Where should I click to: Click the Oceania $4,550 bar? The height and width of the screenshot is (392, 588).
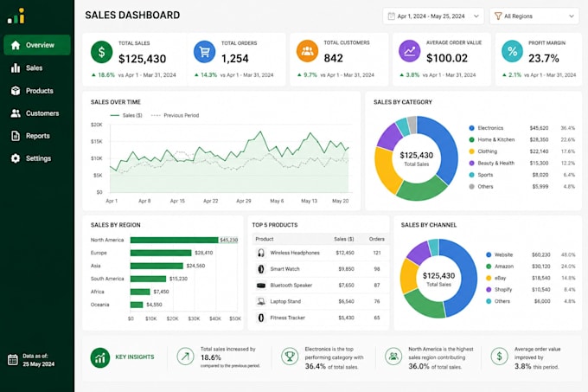pyautogui.click(x=137, y=305)
